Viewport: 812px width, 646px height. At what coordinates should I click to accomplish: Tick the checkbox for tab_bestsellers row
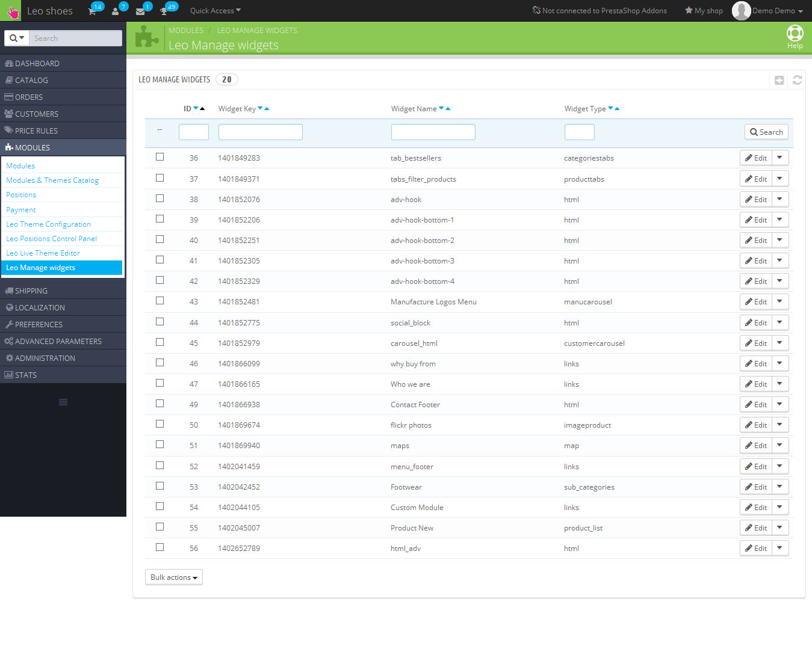pos(160,157)
